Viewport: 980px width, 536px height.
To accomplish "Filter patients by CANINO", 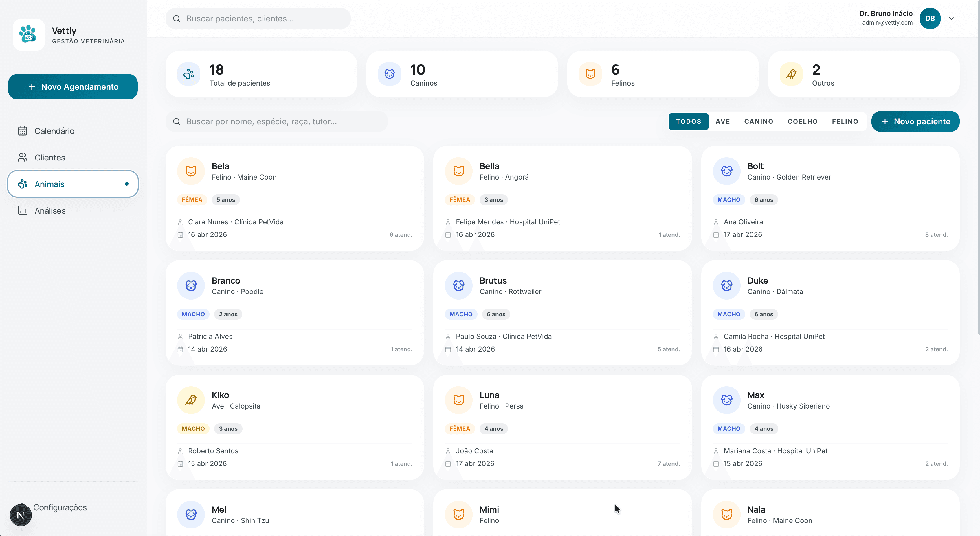I will coord(759,121).
